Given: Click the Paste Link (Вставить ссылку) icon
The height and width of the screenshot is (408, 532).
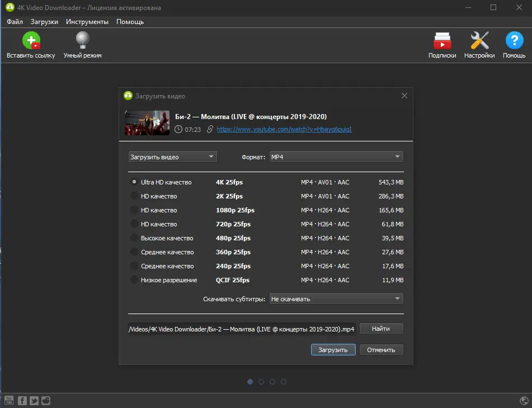Looking at the screenshot, I should pyautogui.click(x=31, y=40).
